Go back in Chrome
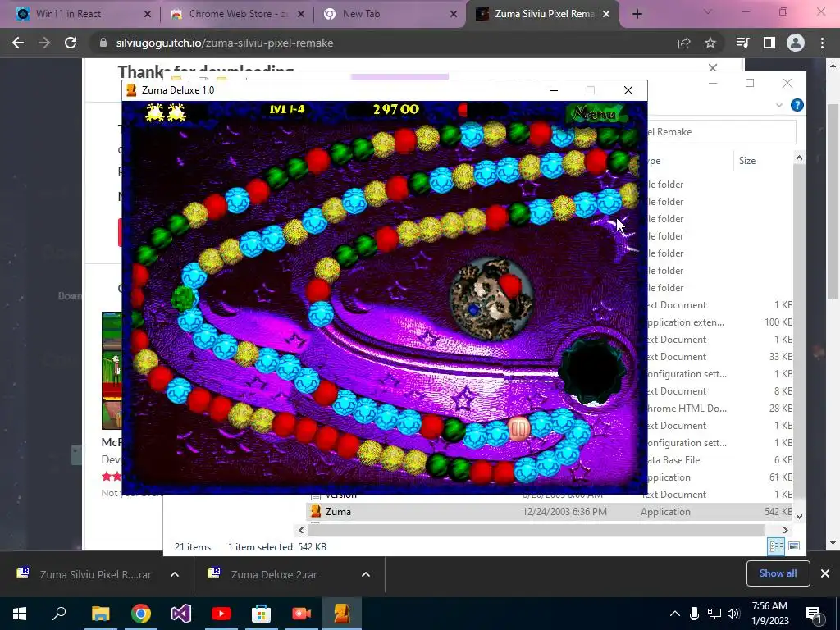840x630 pixels. click(x=18, y=43)
